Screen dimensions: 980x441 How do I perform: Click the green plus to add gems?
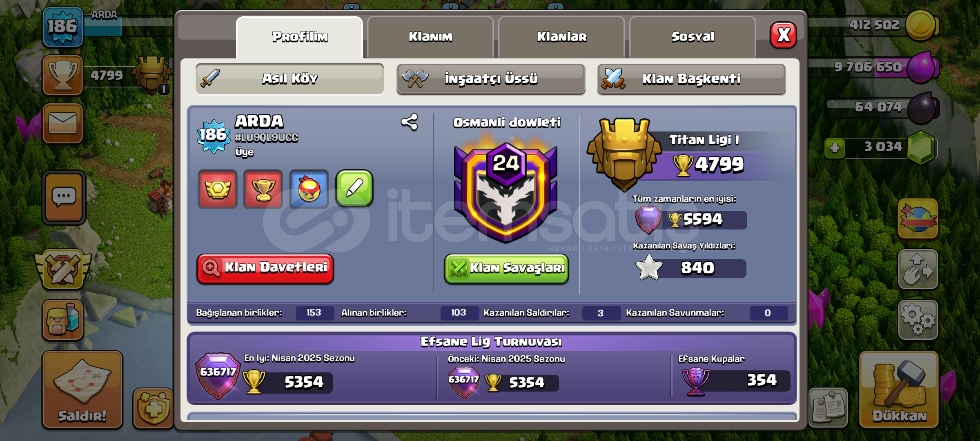coord(835,148)
